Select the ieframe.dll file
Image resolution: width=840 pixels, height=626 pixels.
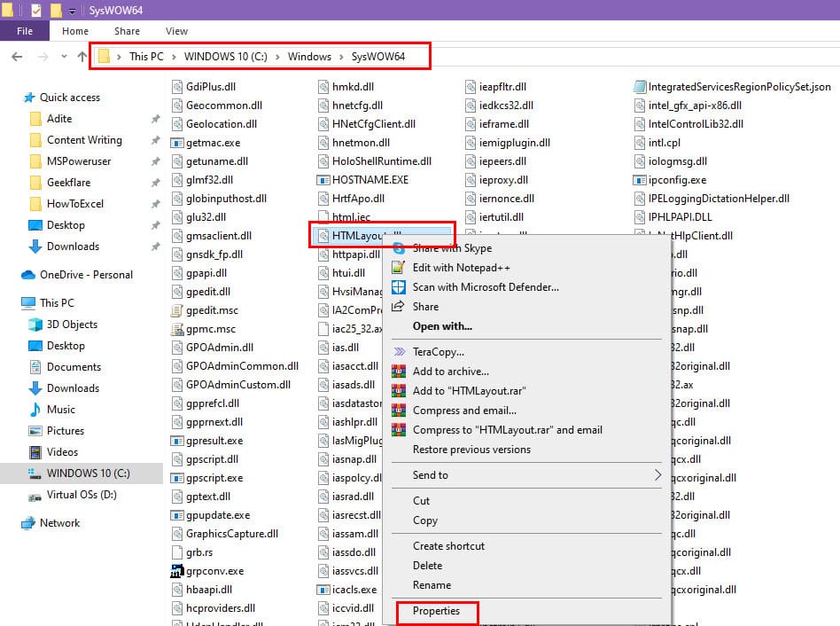click(503, 124)
